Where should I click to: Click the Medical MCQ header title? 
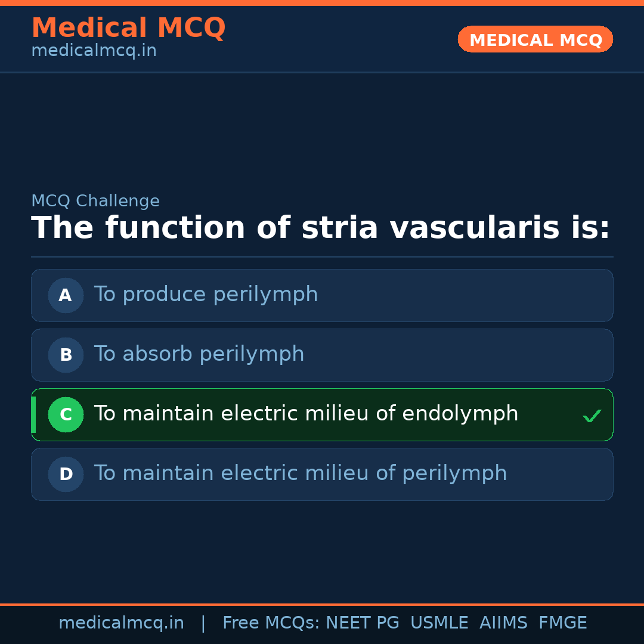coord(128,28)
